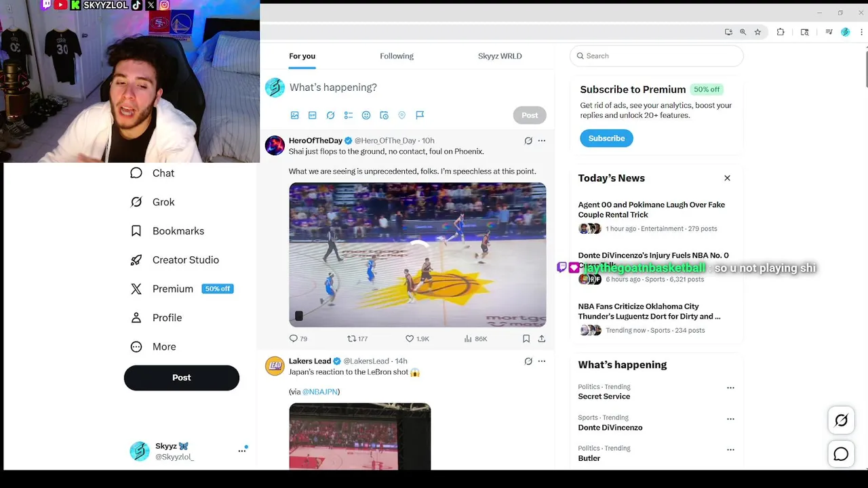Open the emoji picker in composer
The width and height of the screenshot is (868, 488).
(x=366, y=115)
